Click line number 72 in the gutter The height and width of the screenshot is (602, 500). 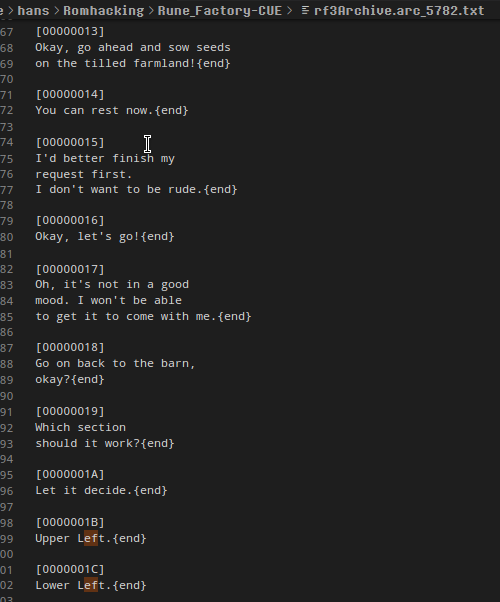[x=7, y=111]
